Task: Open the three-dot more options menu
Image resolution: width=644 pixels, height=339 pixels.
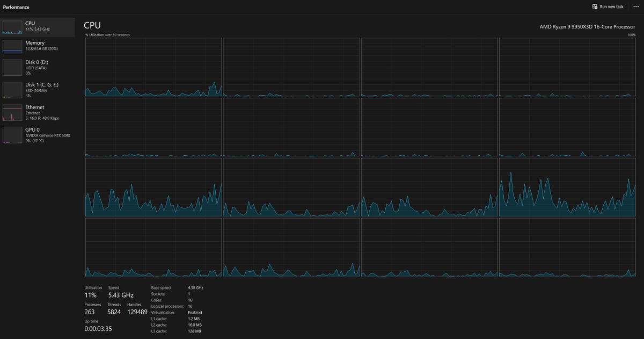Action: tap(636, 6)
